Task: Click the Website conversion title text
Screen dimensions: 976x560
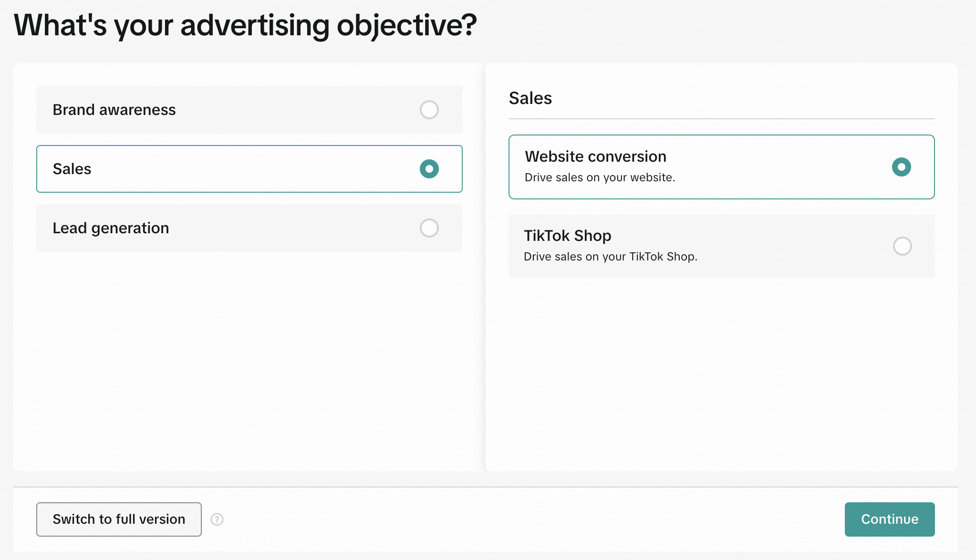Action: click(x=595, y=156)
